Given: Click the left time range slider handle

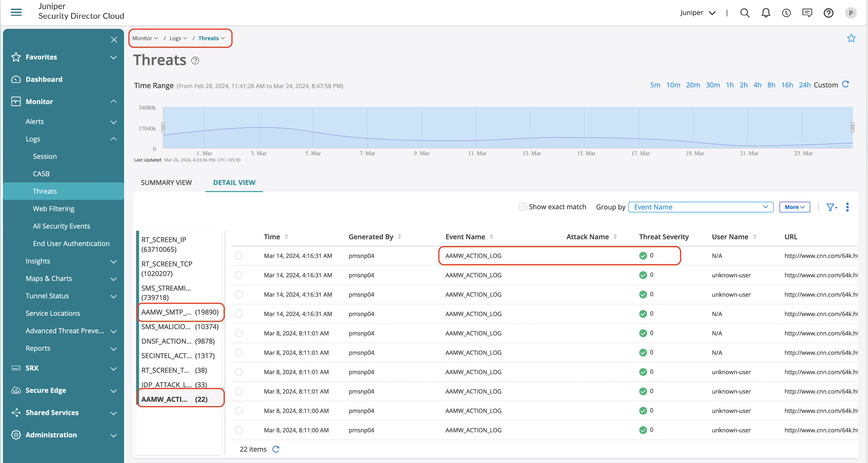Looking at the screenshot, I should tap(163, 127).
